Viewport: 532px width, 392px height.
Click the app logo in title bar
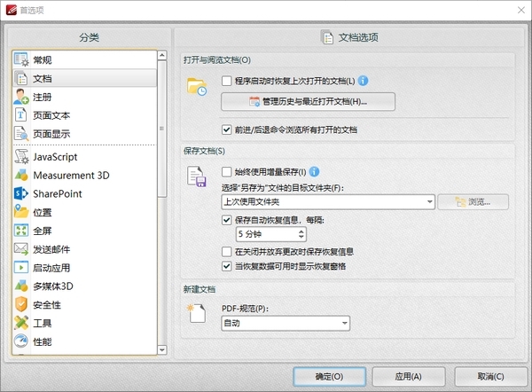point(12,10)
